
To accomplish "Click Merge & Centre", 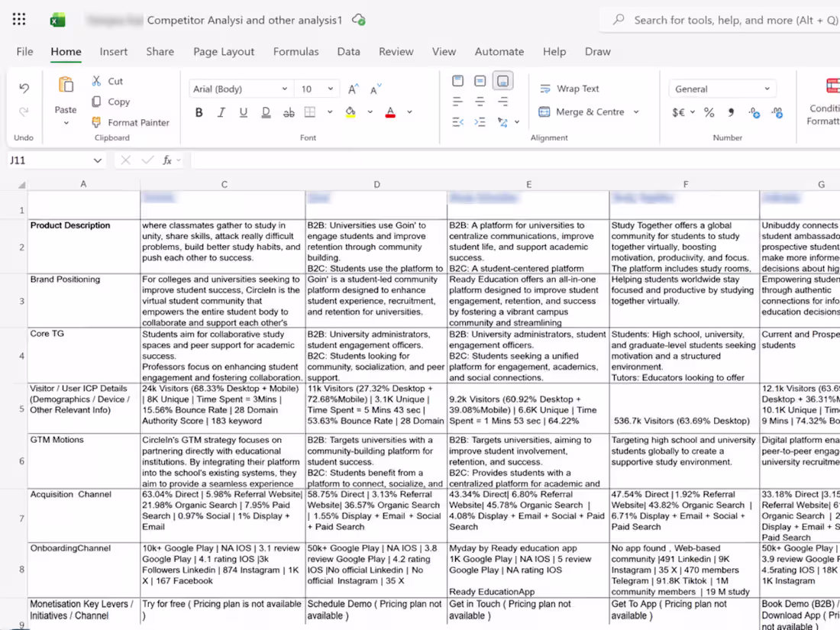I will click(x=582, y=112).
